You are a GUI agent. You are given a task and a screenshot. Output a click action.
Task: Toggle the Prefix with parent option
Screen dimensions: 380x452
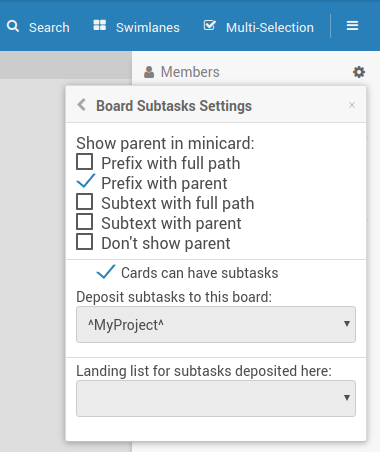(86, 181)
